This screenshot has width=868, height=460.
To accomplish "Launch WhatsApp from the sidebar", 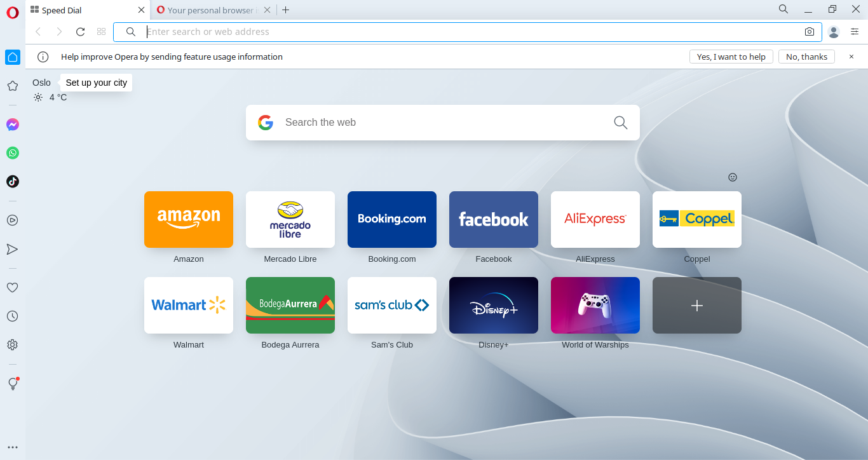I will click(13, 153).
